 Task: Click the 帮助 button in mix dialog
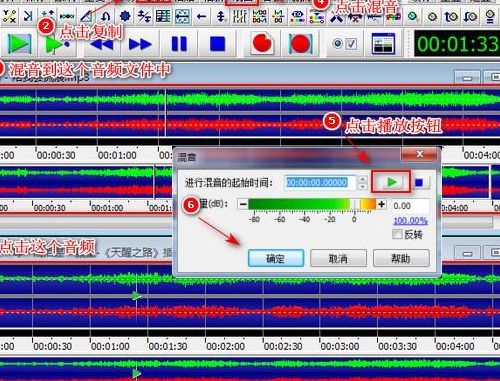[x=401, y=258]
